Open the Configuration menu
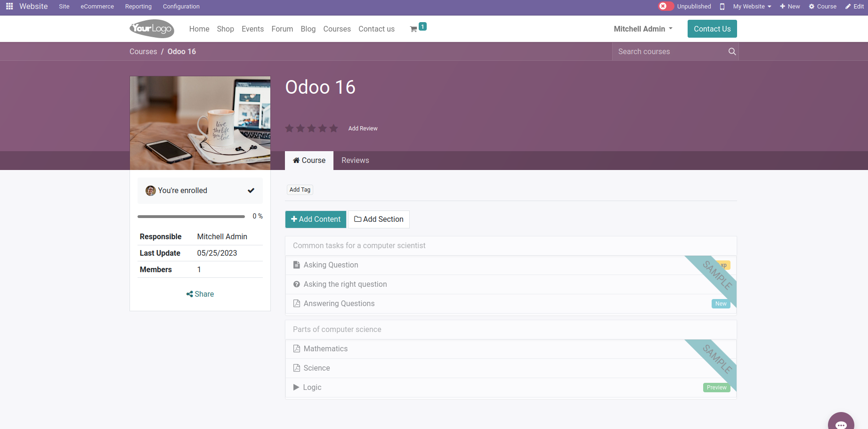This screenshot has height=429, width=868. (181, 7)
